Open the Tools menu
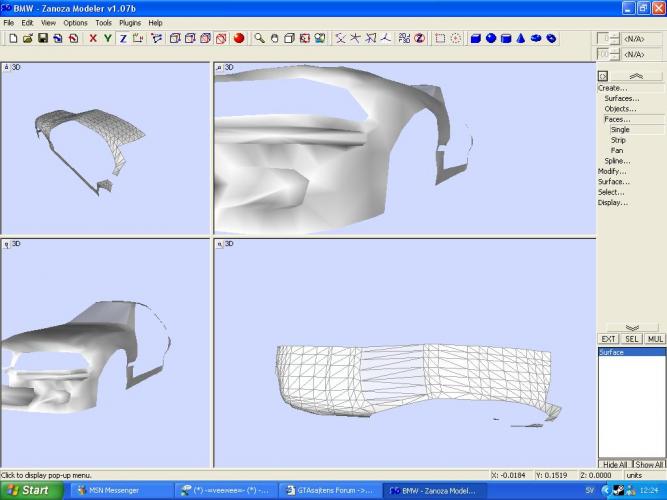667x500 pixels. coord(103,22)
